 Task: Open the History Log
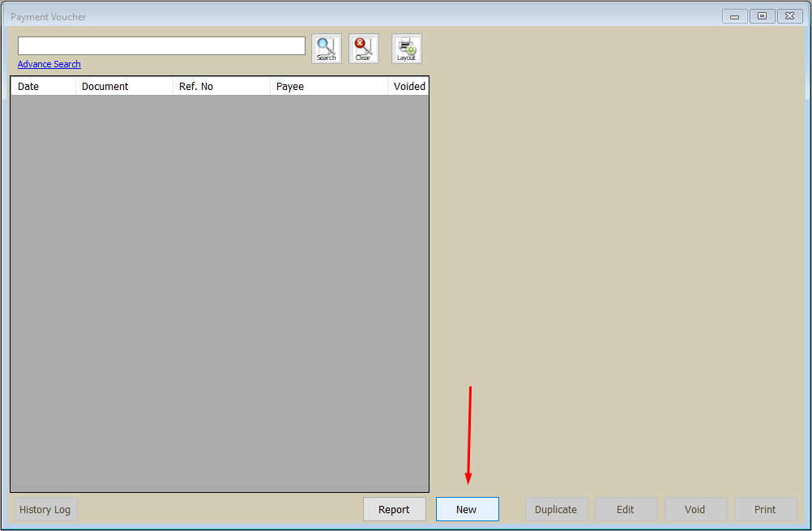click(45, 509)
